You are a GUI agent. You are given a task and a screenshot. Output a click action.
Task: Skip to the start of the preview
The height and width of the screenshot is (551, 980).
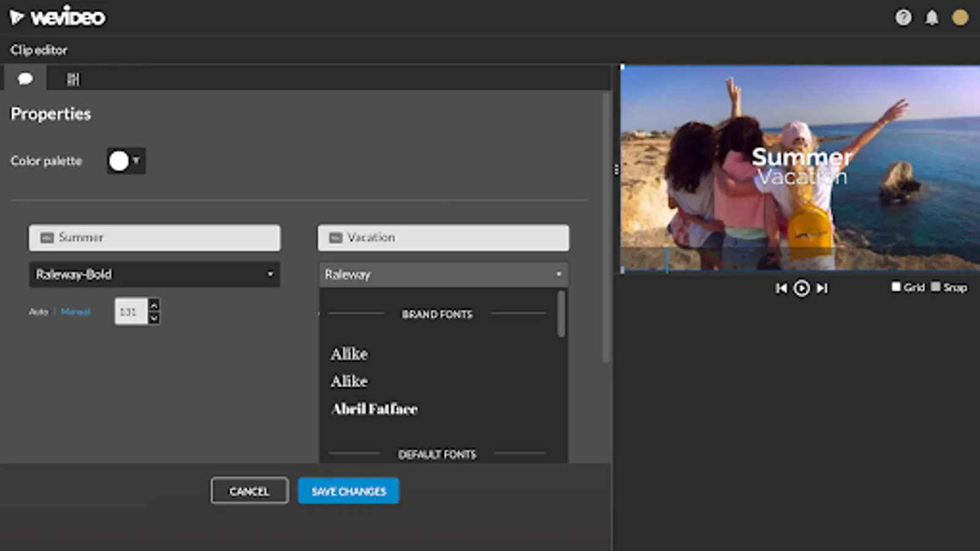coord(781,288)
